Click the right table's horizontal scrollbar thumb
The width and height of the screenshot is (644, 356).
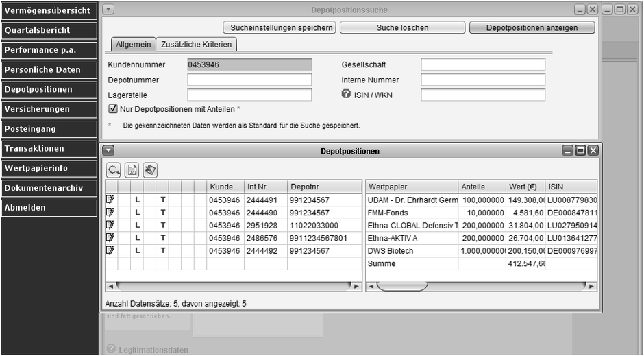[402, 286]
